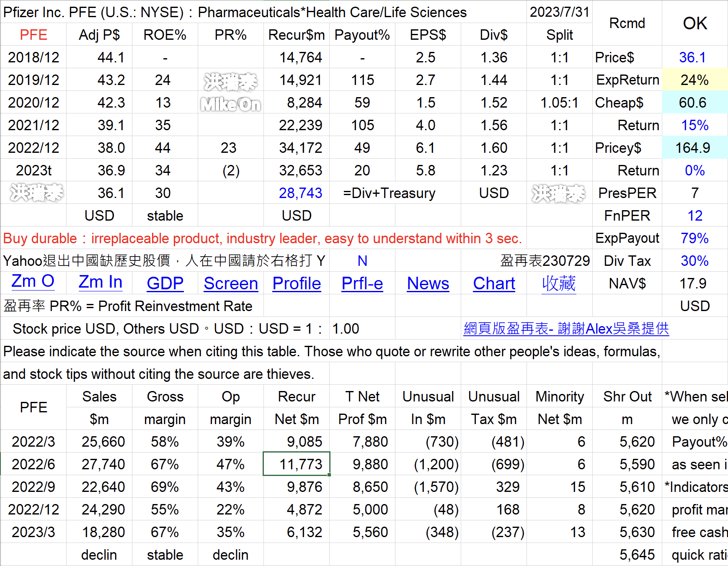Select the 14,764 Recur$m value

coord(297,57)
